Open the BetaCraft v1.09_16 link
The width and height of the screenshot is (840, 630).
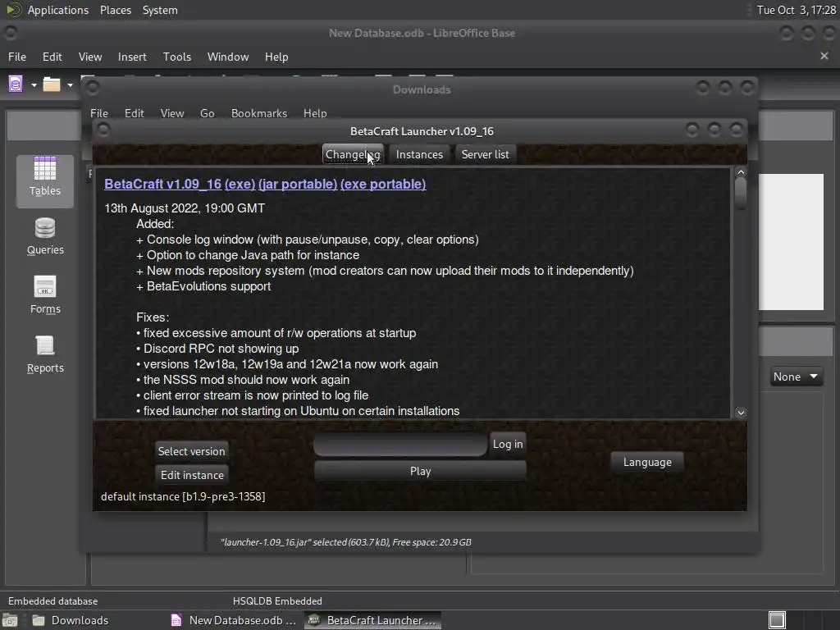(163, 185)
